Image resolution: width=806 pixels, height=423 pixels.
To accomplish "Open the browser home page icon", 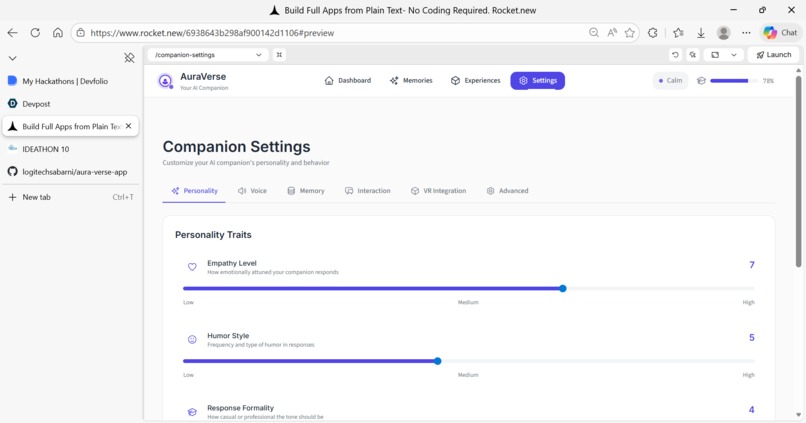I will pyautogui.click(x=58, y=33).
